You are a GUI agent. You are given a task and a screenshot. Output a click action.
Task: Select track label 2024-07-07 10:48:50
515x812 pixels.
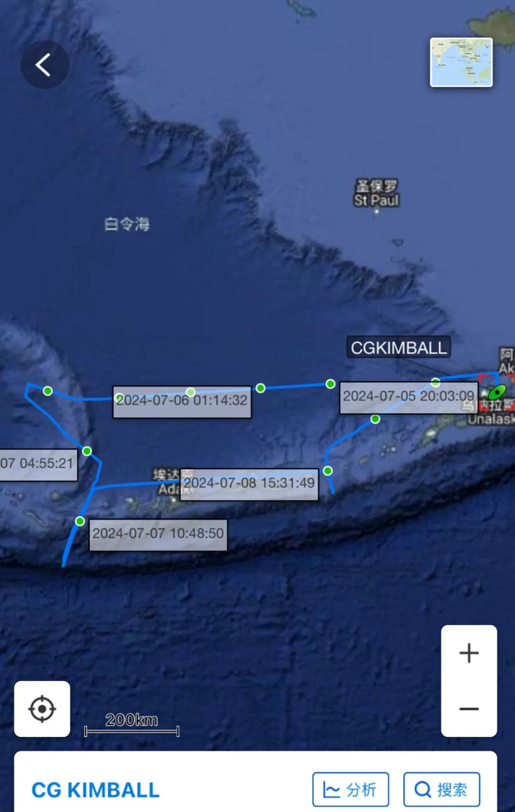coord(158,534)
